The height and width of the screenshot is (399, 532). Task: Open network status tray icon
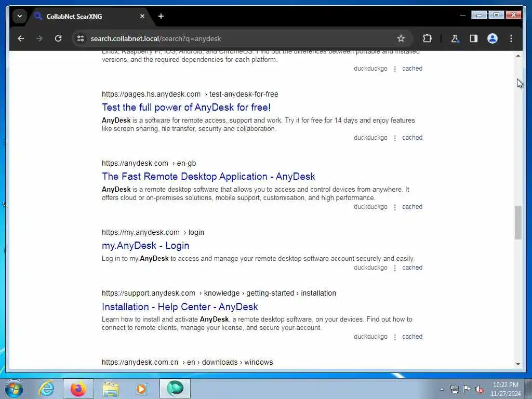point(454,389)
